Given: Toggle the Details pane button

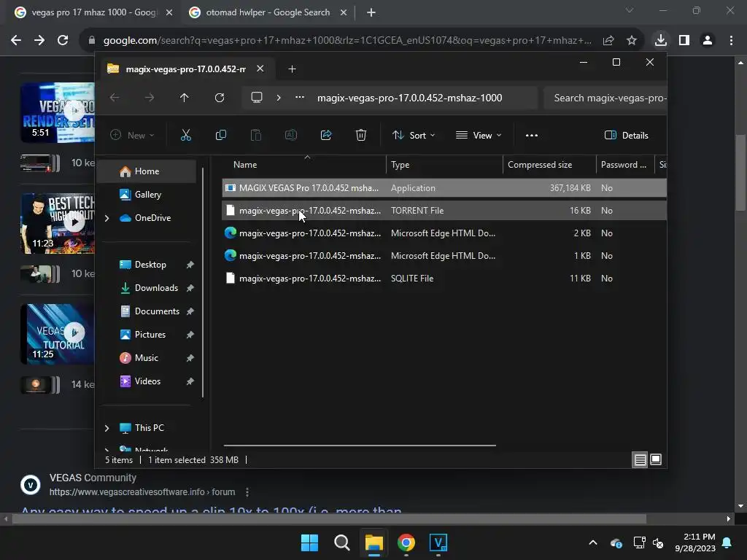Looking at the screenshot, I should [x=627, y=135].
